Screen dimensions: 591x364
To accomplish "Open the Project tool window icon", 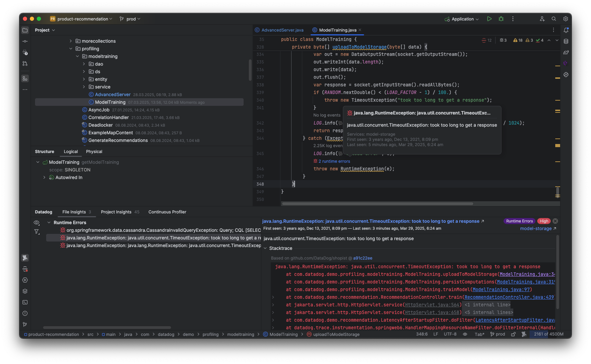I will click(25, 30).
